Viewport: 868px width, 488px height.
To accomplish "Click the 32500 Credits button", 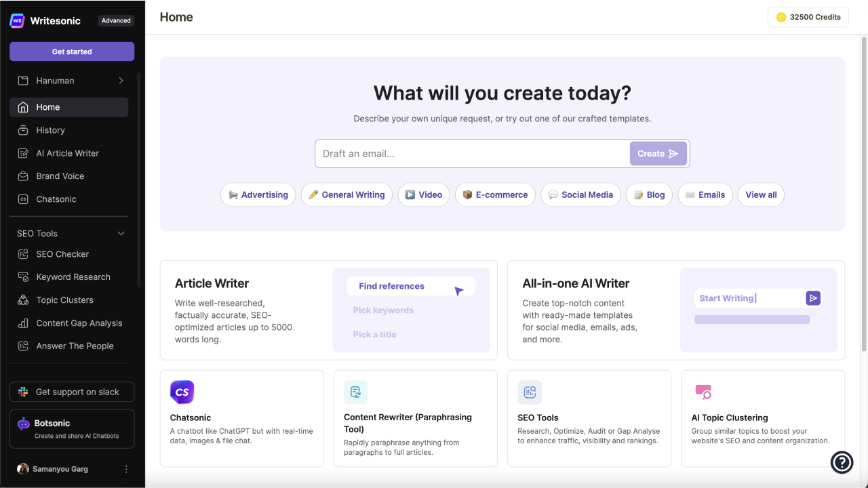I will pyautogui.click(x=808, y=17).
